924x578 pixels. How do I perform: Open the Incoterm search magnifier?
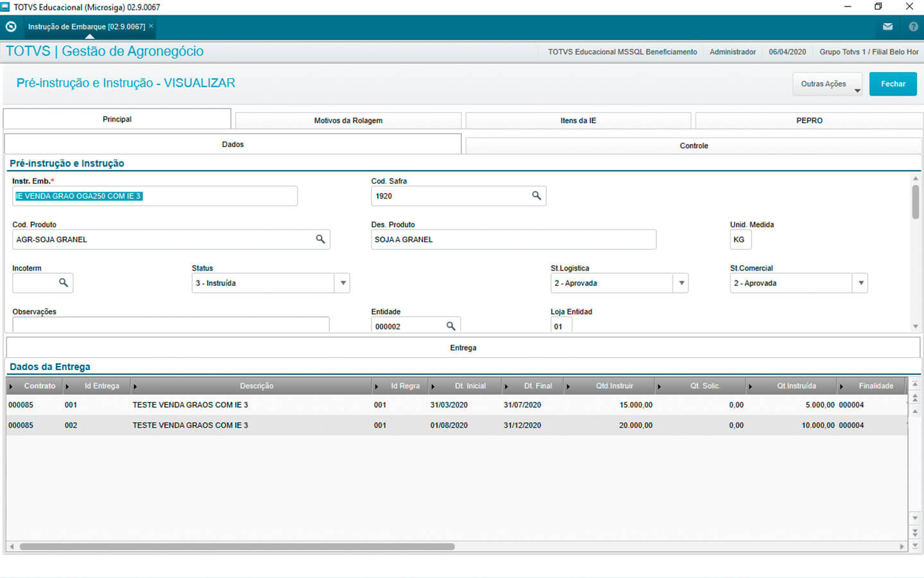[64, 283]
